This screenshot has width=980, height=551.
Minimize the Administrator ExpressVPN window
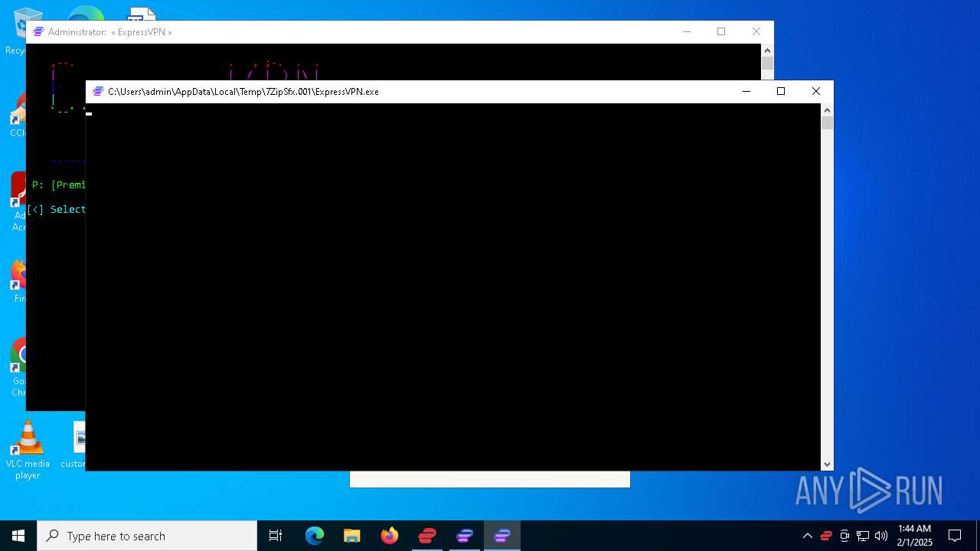(x=687, y=31)
